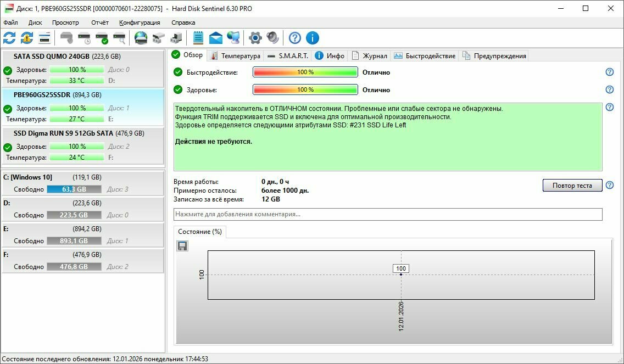
Task: Click the 893,1 GB free space bar
Action: [74, 241]
